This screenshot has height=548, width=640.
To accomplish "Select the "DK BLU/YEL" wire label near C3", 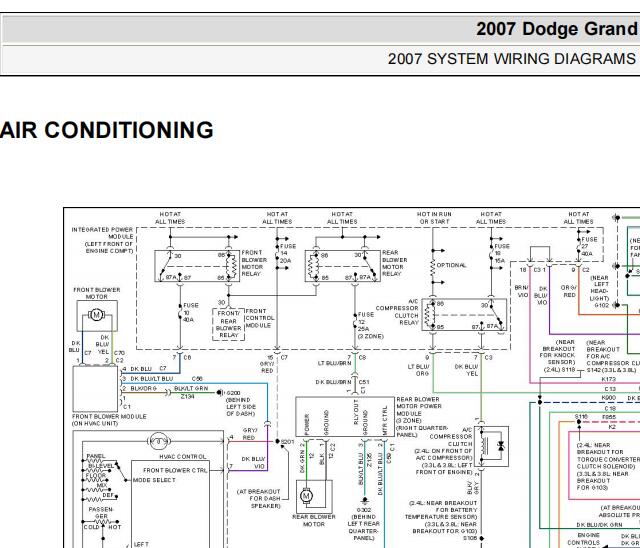I will pyautogui.click(x=467, y=370).
